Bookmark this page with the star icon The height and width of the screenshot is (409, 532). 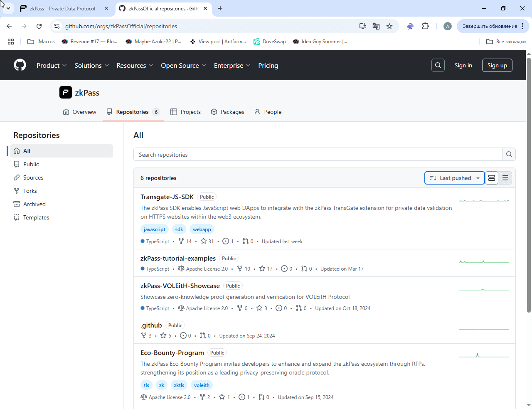point(389,26)
